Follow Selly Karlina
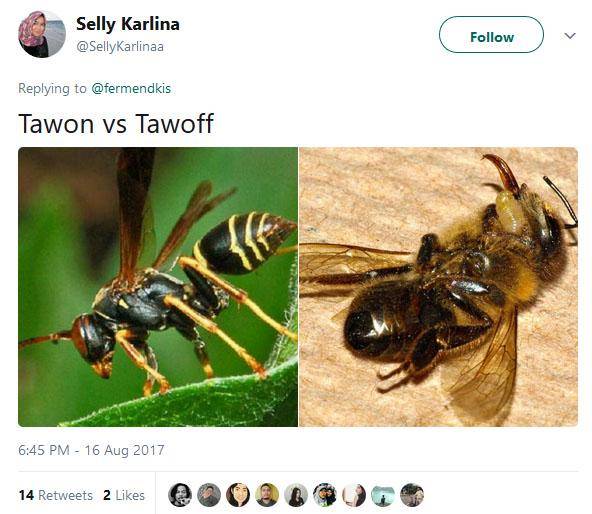 (491, 35)
